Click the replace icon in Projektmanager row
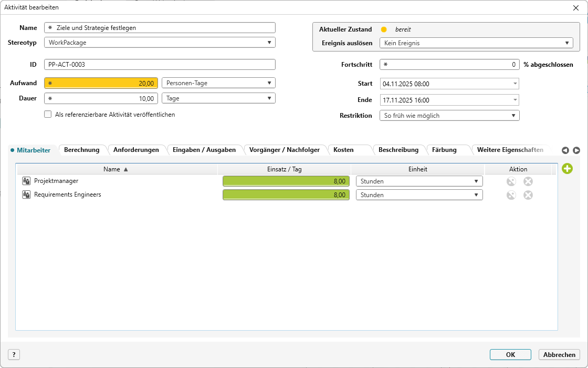The height and width of the screenshot is (368, 588). pyautogui.click(x=511, y=181)
